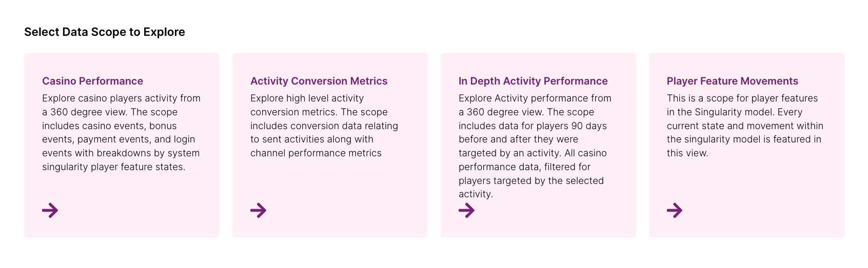Select the Casino Performance card title
The image size is (868, 268).
[92, 81]
